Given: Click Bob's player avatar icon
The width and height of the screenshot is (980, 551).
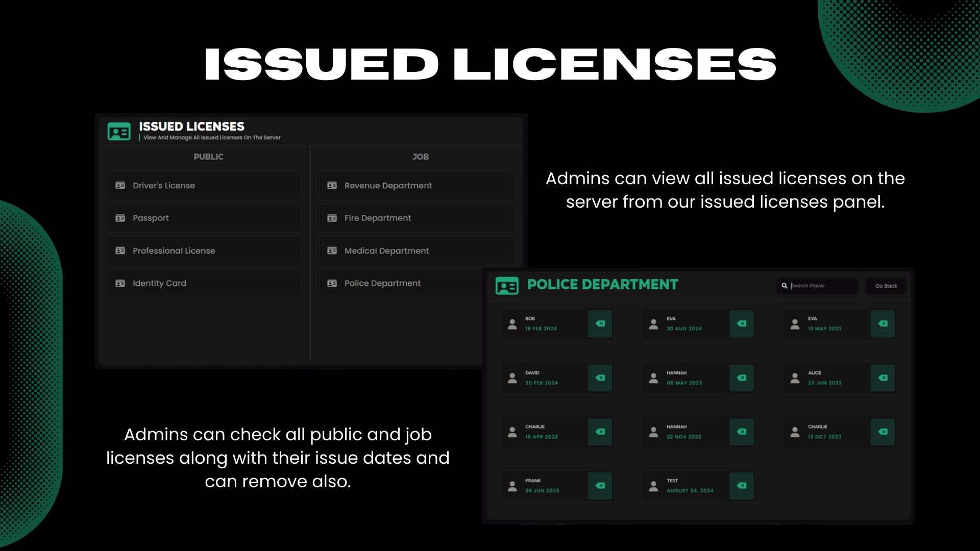Looking at the screenshot, I should tap(512, 324).
